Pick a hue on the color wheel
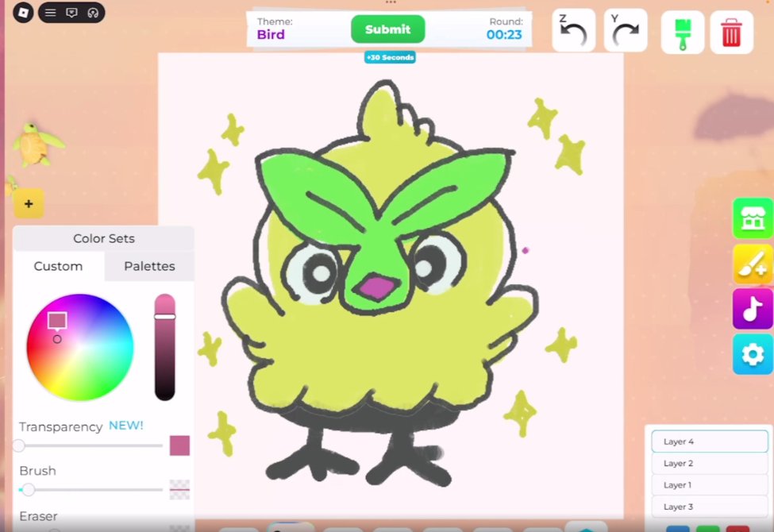 (x=80, y=347)
